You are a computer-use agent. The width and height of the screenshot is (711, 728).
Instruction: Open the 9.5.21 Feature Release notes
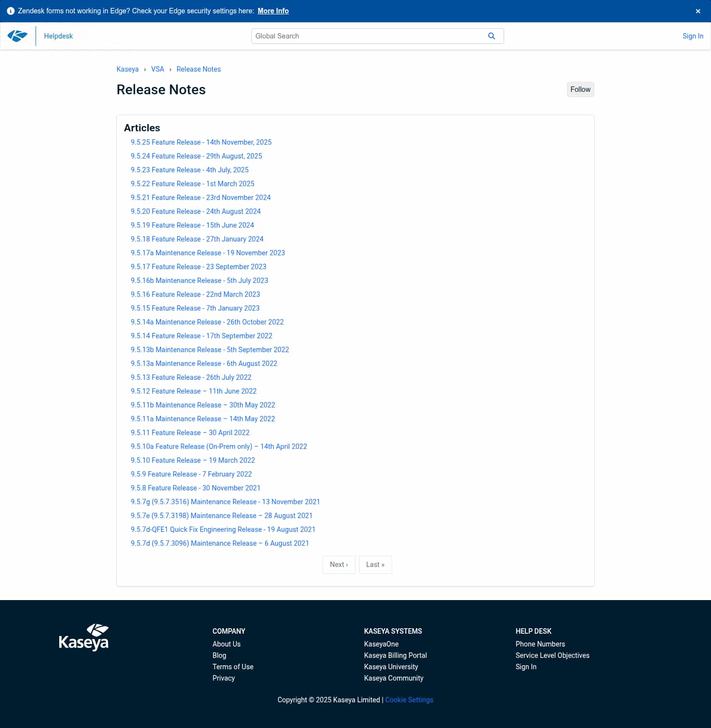[200, 198]
